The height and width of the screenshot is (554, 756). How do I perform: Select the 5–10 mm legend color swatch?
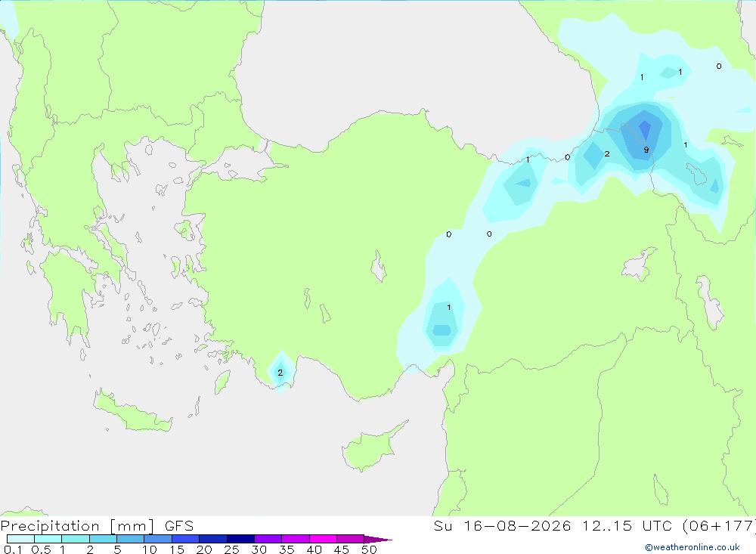pyautogui.click(x=131, y=539)
